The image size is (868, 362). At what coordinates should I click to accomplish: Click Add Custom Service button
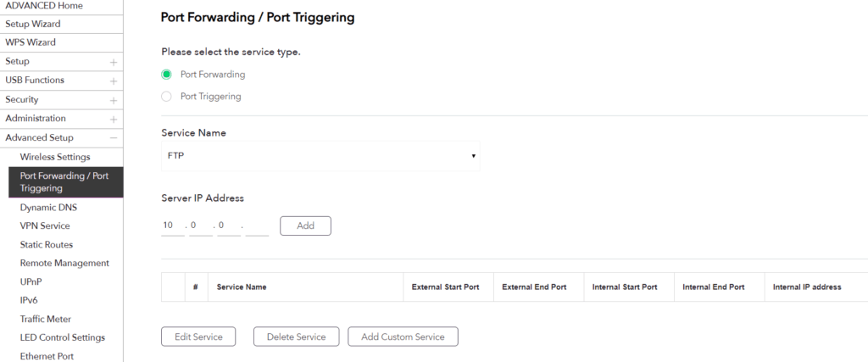403,337
